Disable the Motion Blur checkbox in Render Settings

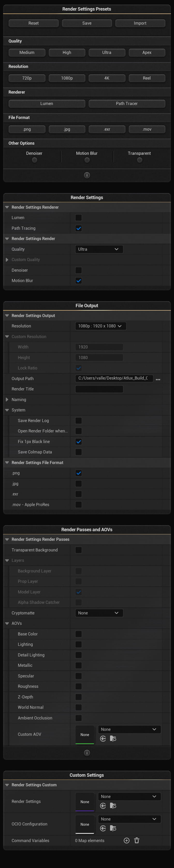pyautogui.click(x=78, y=280)
